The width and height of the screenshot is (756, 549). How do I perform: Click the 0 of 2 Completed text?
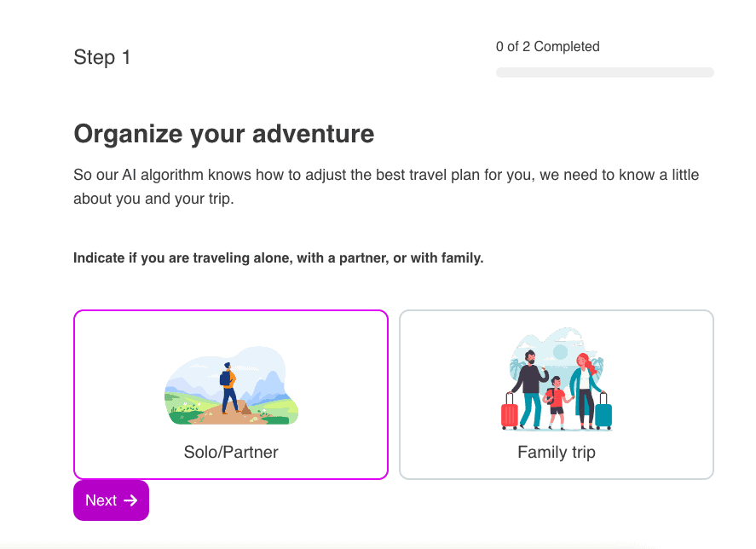(547, 46)
